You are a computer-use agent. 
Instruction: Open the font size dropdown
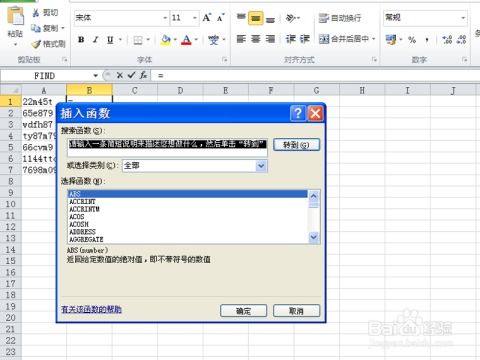tap(195, 18)
